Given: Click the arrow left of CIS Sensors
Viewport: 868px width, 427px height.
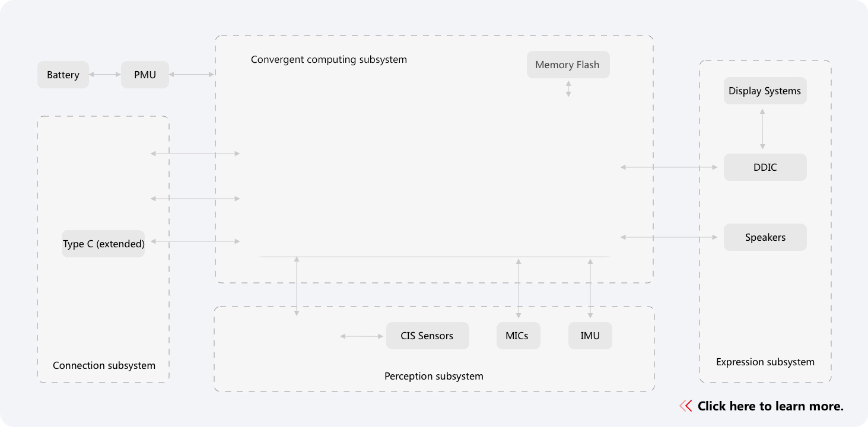Looking at the screenshot, I should (x=362, y=336).
